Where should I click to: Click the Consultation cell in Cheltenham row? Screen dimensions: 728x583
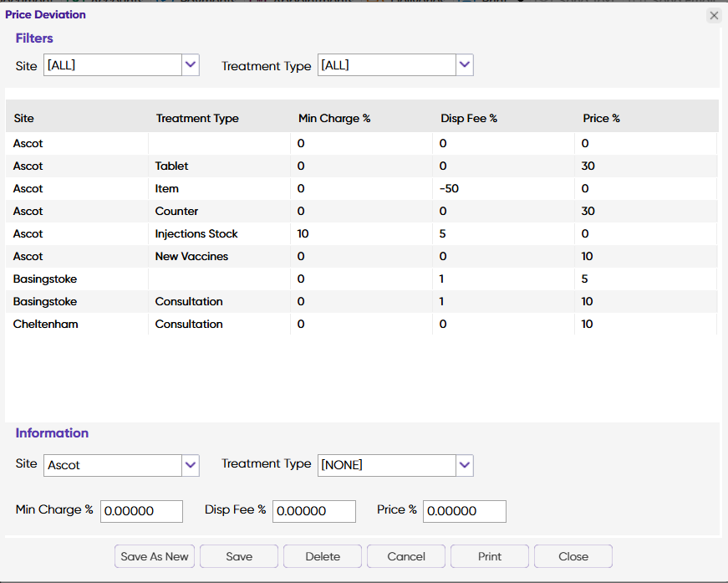220,324
